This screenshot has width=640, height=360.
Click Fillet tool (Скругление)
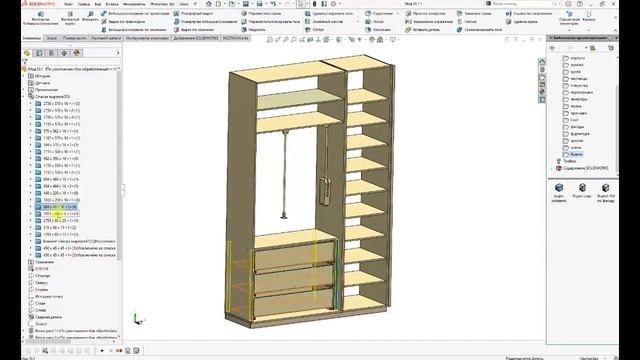click(379, 13)
